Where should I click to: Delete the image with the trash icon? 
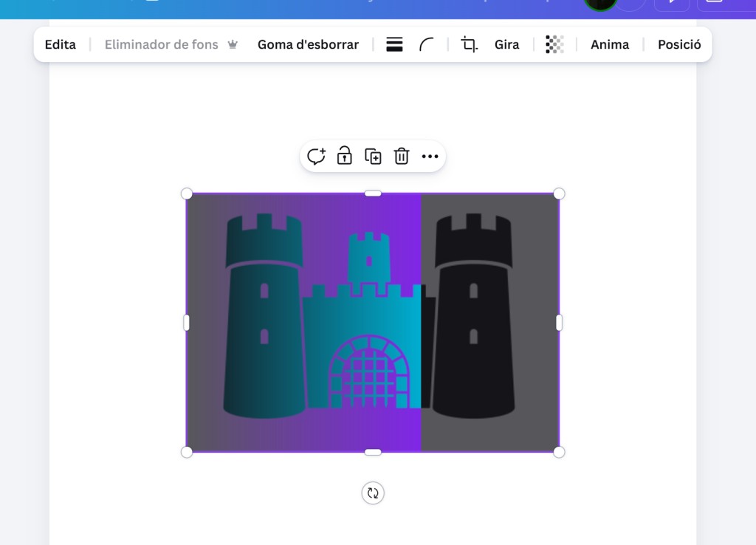[x=401, y=157]
